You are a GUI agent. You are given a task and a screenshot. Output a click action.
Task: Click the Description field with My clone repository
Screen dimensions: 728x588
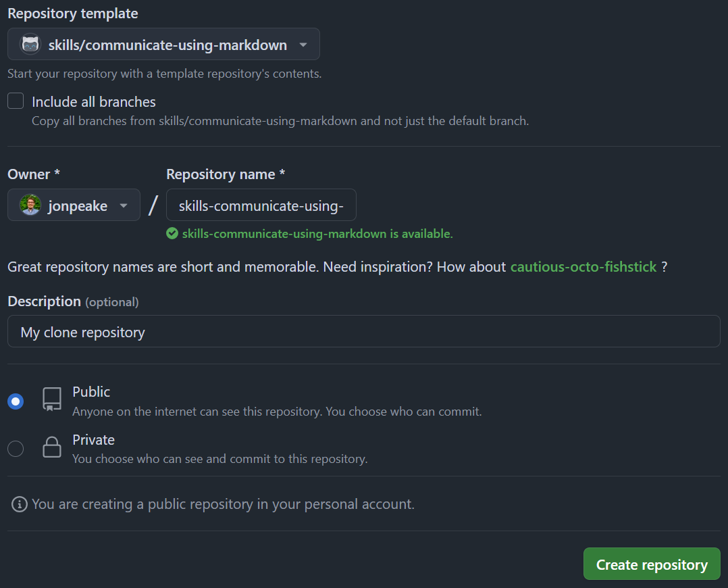pyautogui.click(x=363, y=331)
